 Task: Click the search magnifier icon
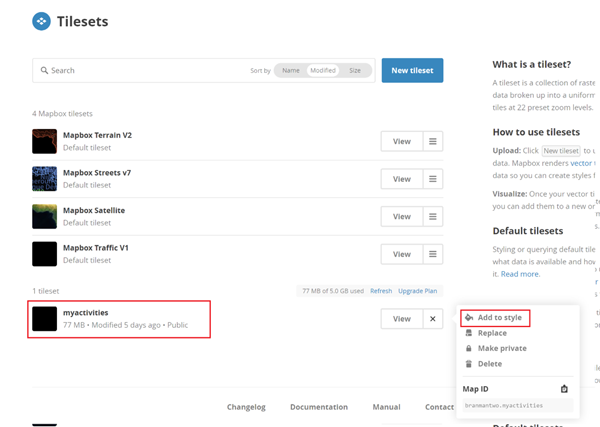click(44, 70)
